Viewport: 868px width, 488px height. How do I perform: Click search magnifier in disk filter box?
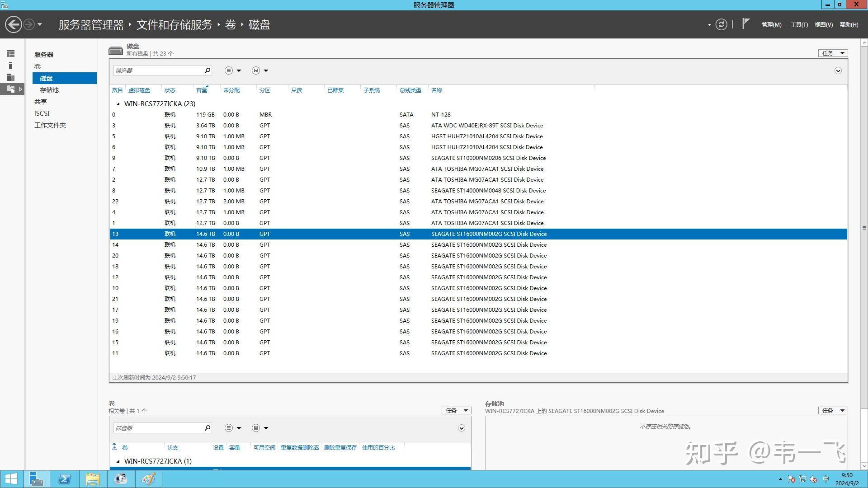click(207, 70)
